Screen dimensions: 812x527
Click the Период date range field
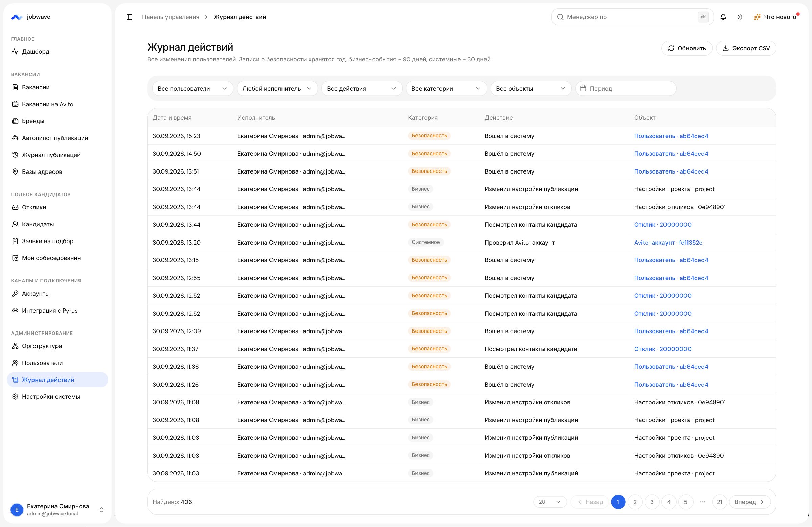(x=625, y=88)
